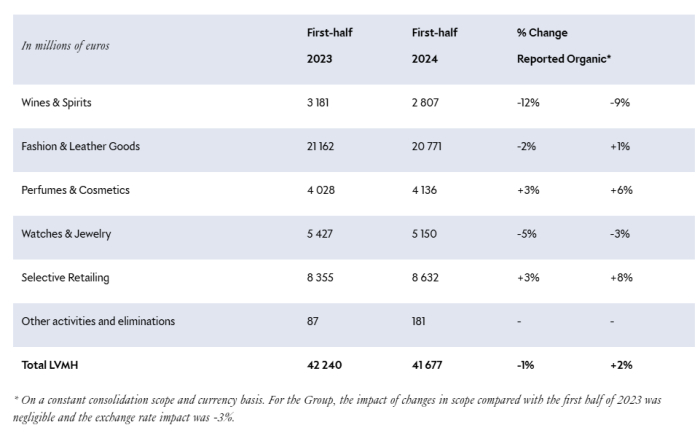Select Perfumes & Cosmetics organic change +6%
Viewport: 700px width, 433px height.
[621, 190]
